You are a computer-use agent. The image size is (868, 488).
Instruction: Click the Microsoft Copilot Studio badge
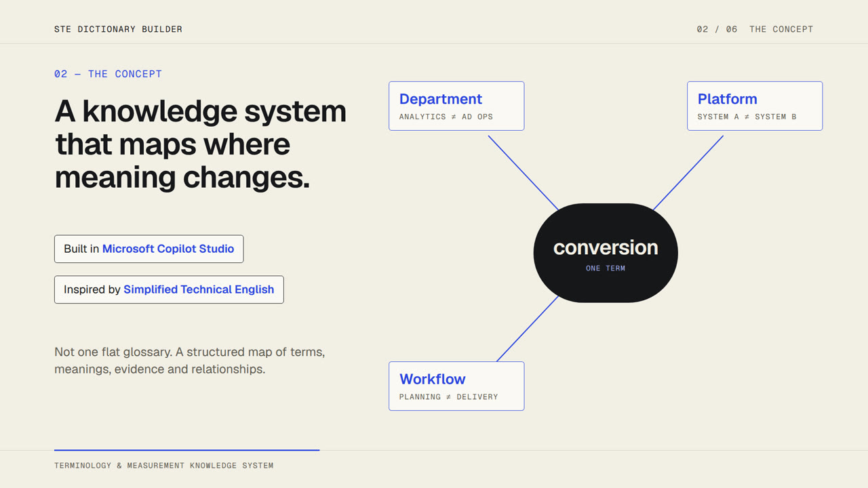click(x=149, y=249)
